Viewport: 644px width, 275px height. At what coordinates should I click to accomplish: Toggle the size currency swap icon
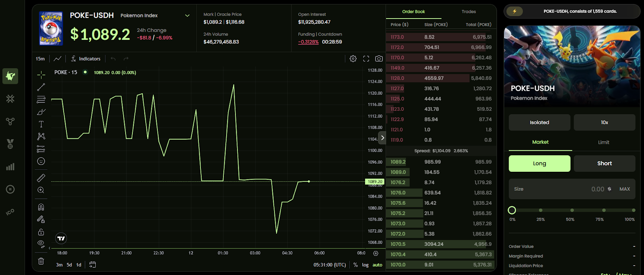(x=609, y=189)
